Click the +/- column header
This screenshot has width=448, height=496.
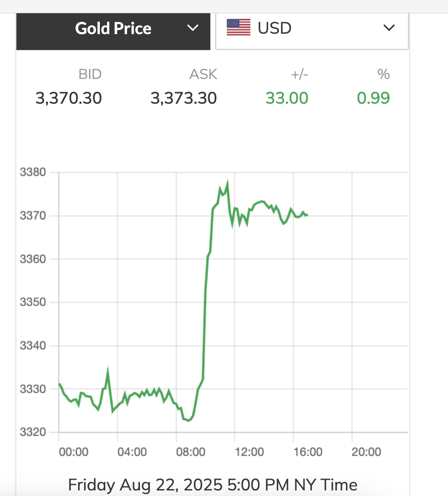click(300, 74)
